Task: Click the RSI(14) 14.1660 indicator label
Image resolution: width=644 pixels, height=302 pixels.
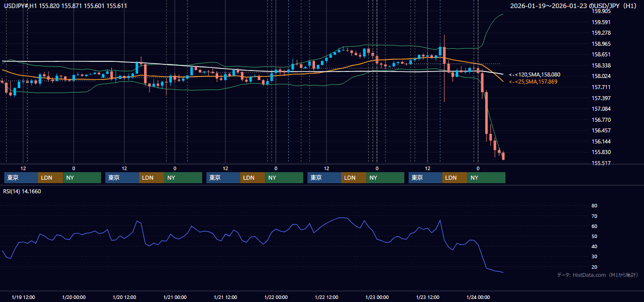Action: (x=22, y=191)
